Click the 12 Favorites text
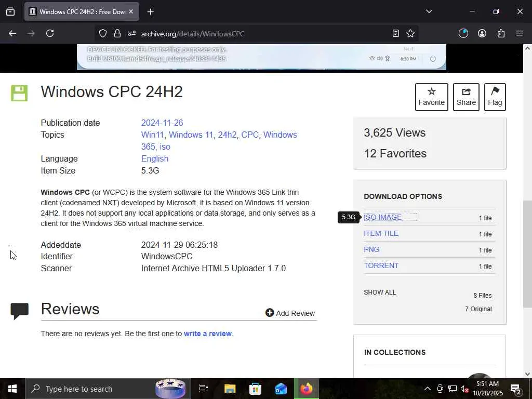The image size is (532, 399). click(x=395, y=153)
